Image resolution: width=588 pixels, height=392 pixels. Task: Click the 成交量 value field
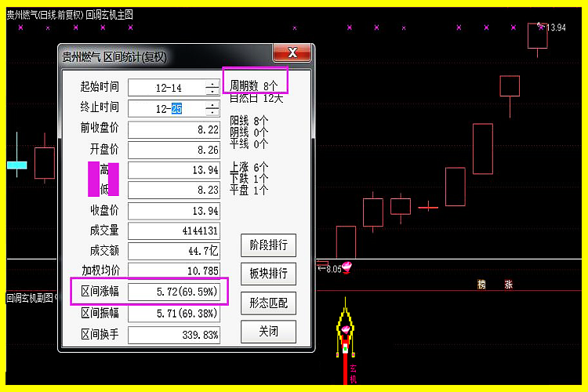pos(174,230)
